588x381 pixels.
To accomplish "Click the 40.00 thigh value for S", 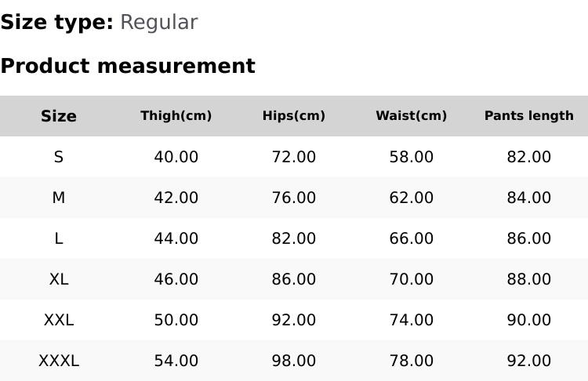I will pos(176,157).
